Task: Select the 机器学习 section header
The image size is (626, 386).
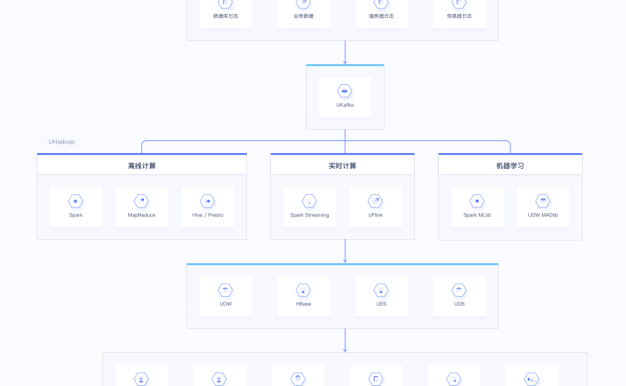Action: click(x=510, y=166)
